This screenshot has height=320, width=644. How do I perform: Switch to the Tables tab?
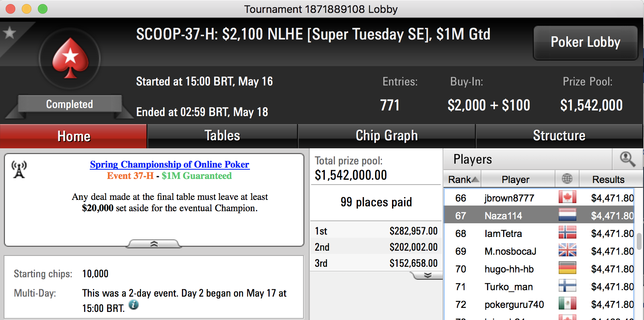(222, 136)
